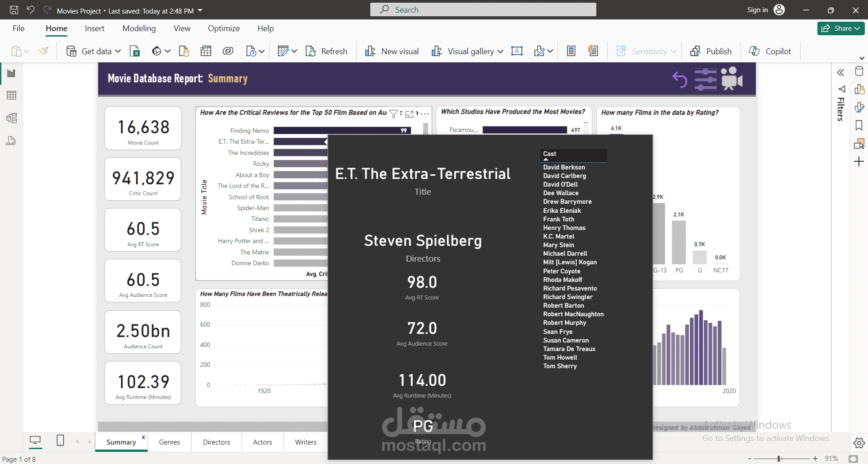Switch to Report view in left sidebar
The height and width of the screenshot is (464, 868).
click(x=11, y=73)
